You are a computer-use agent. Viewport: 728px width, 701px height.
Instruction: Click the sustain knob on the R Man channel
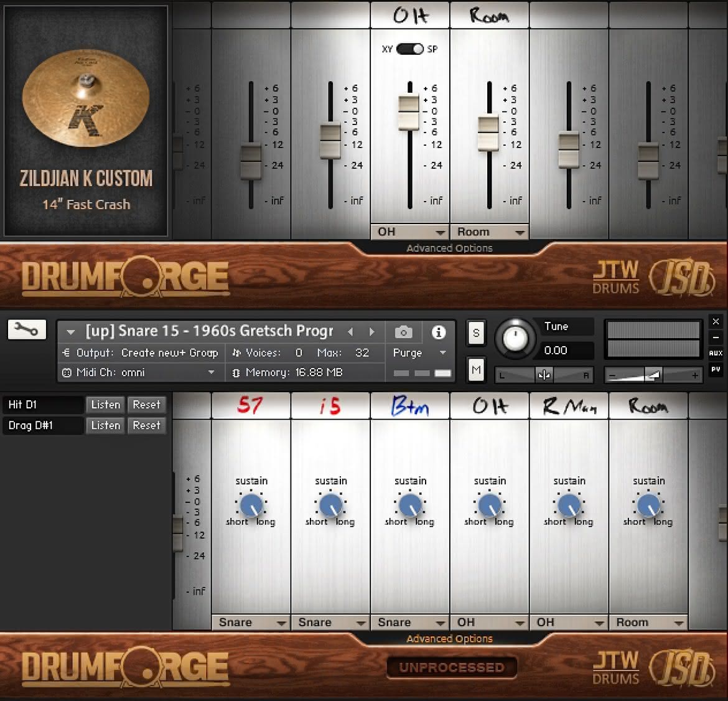(x=569, y=506)
